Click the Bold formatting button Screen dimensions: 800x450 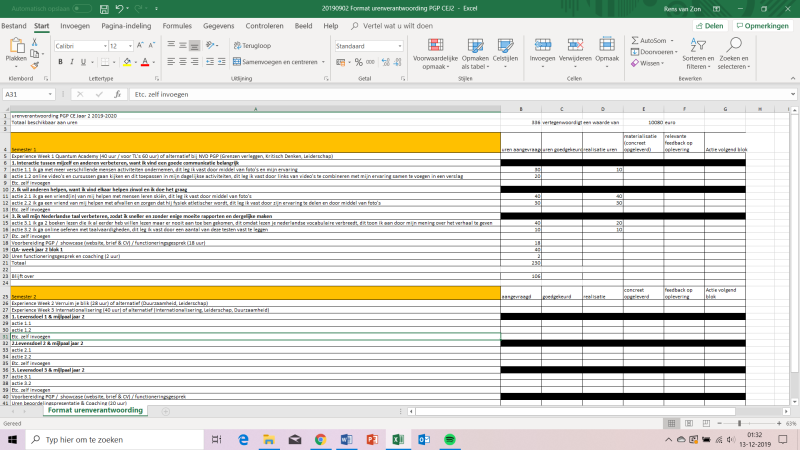coord(60,62)
